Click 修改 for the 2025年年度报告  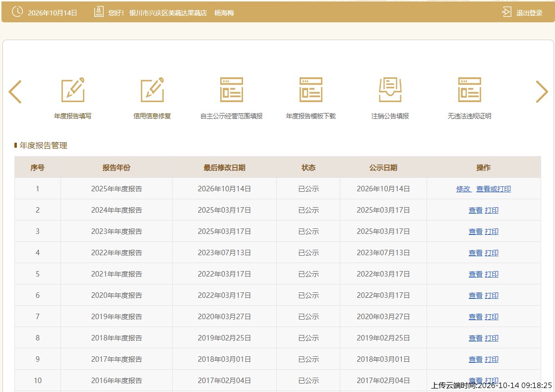point(464,189)
